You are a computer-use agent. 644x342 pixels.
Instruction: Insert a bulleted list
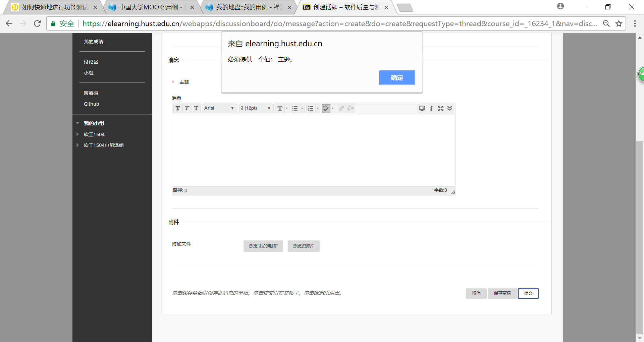[295, 108]
